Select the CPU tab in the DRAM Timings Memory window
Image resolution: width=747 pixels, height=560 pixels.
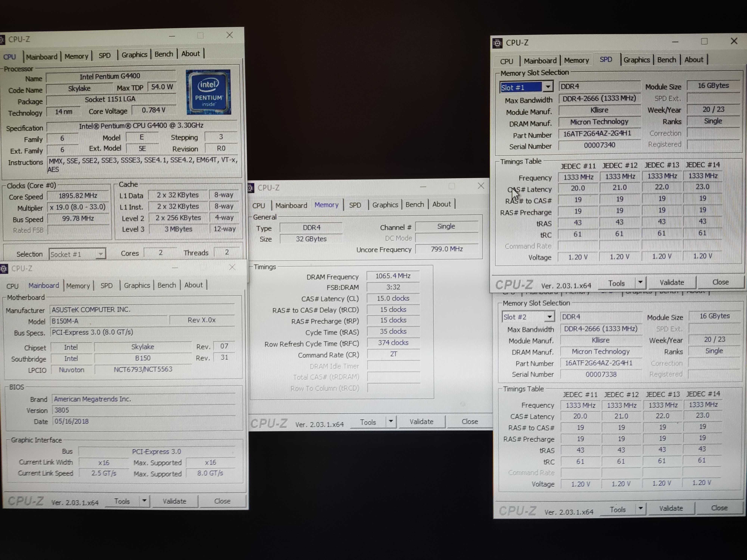pos(259,206)
